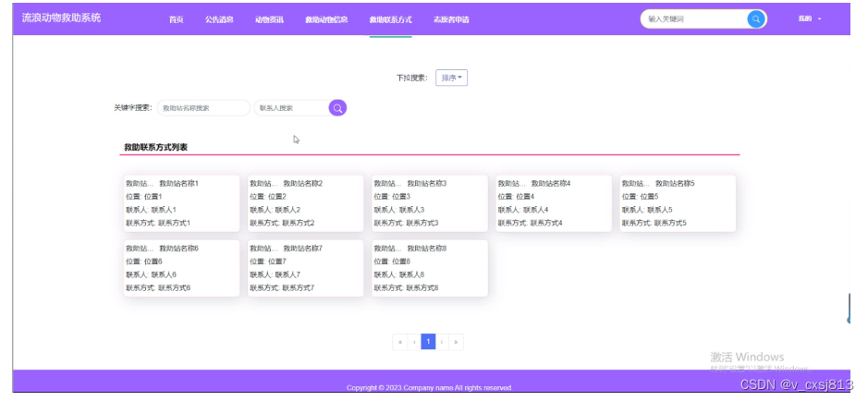Go to previous page with ‹ button
The height and width of the screenshot is (401, 868).
pyautogui.click(x=414, y=342)
